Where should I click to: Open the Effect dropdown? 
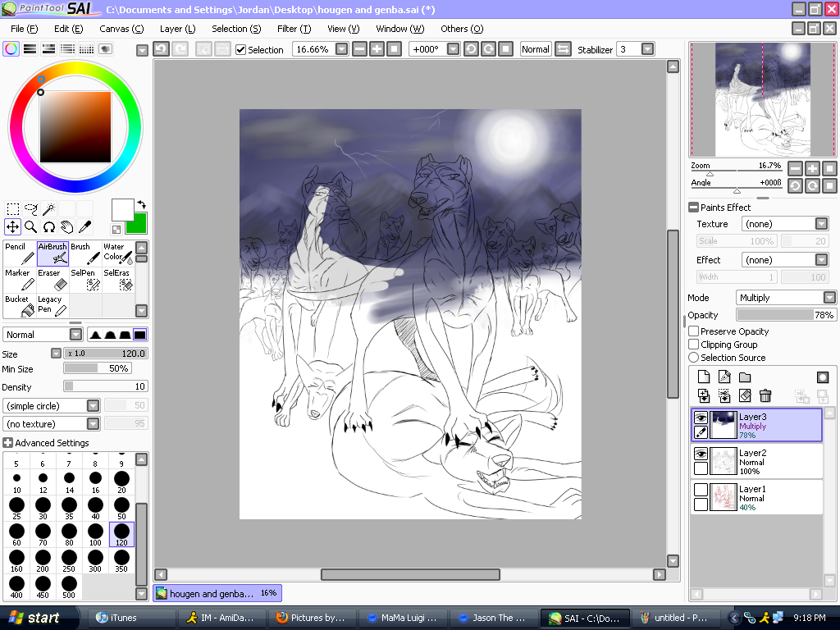821,260
